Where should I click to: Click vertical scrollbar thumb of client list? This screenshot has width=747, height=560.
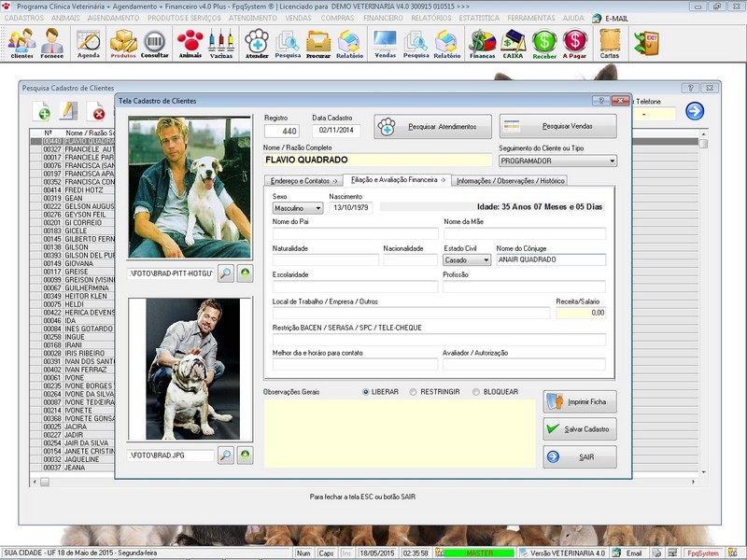703,143
